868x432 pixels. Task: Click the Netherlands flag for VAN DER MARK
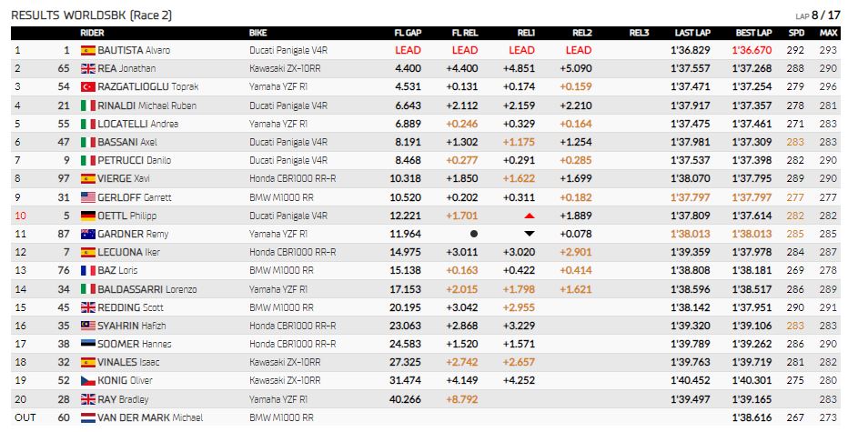(88, 417)
